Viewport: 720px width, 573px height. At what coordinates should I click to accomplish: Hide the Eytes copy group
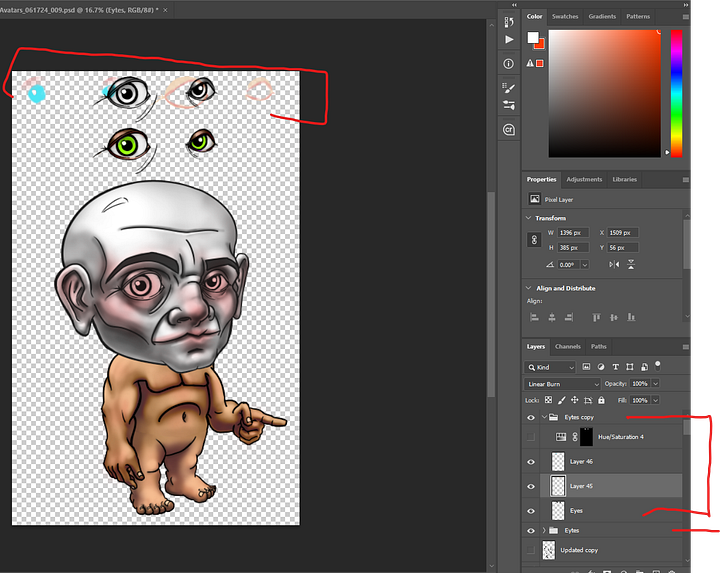point(531,417)
